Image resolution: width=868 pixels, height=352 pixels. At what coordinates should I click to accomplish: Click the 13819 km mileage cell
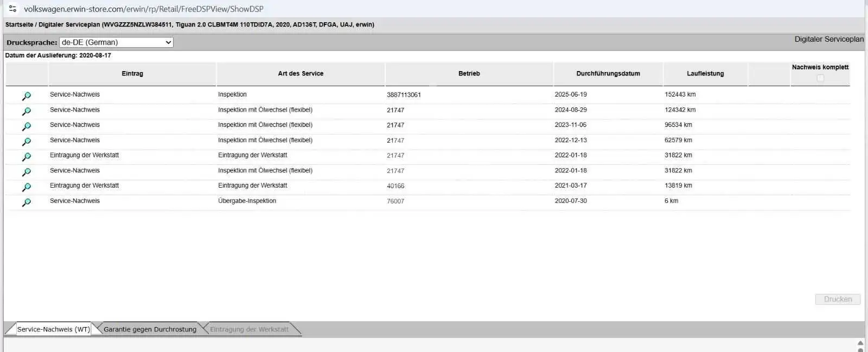[679, 185]
